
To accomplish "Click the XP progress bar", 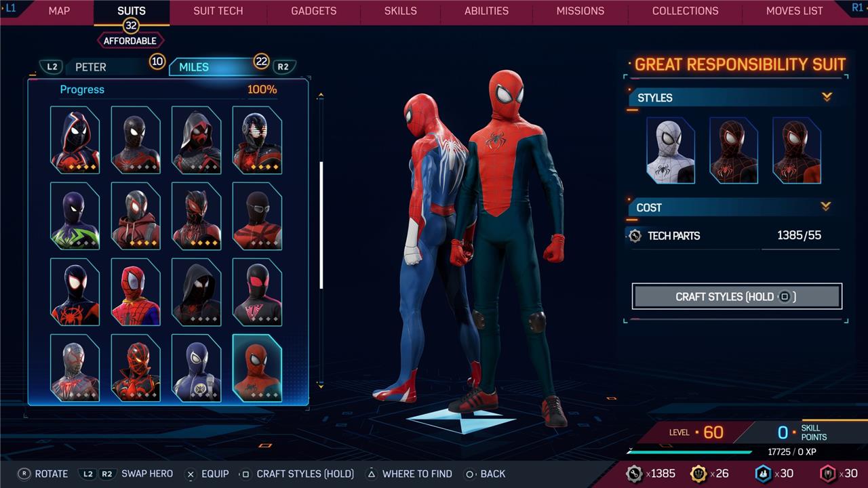I will coord(690,452).
